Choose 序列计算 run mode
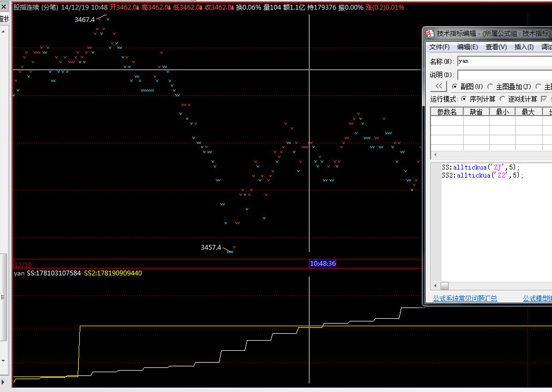552x392 pixels. click(x=464, y=99)
